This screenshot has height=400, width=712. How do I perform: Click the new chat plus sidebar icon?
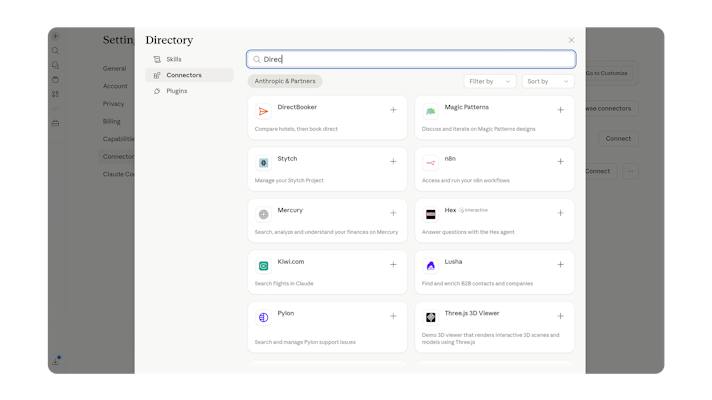click(55, 36)
